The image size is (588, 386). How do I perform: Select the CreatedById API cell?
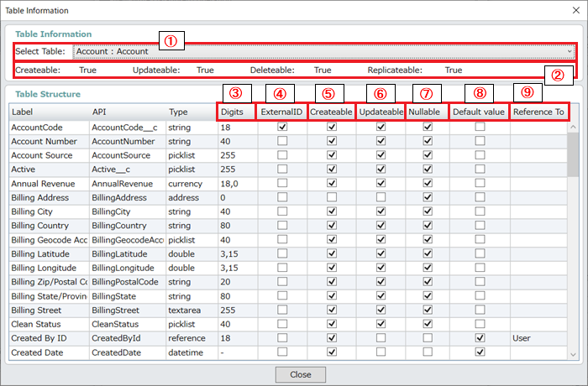pos(128,338)
